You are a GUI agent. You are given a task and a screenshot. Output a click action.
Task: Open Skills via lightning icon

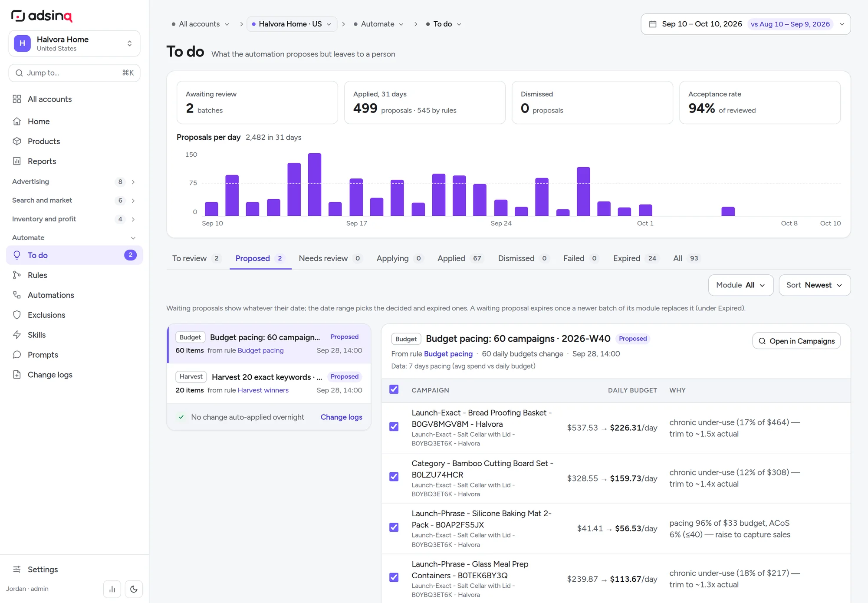pos(17,335)
